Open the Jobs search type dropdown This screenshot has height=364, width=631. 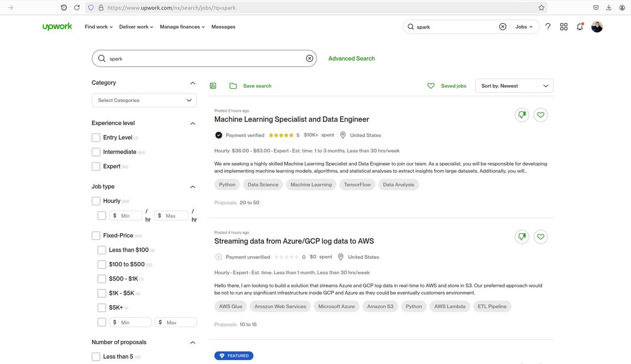[524, 27]
